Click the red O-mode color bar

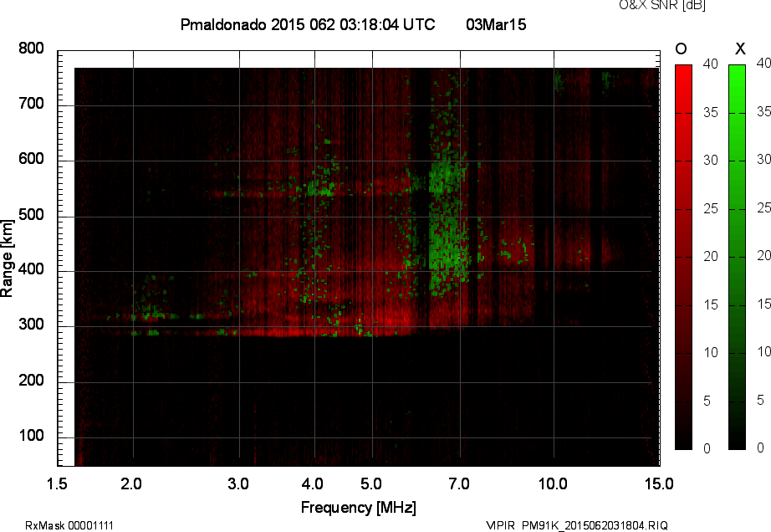[x=683, y=257]
